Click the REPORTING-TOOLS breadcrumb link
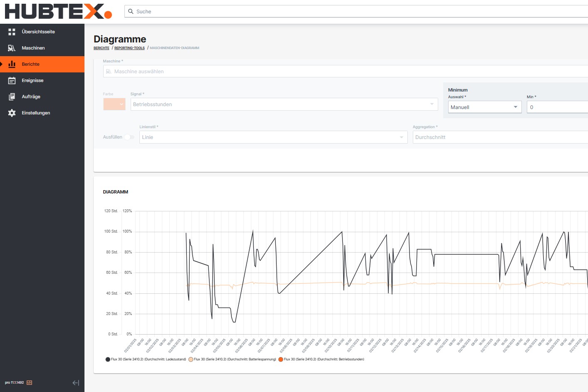Image resolution: width=588 pixels, height=392 pixels. [129, 48]
